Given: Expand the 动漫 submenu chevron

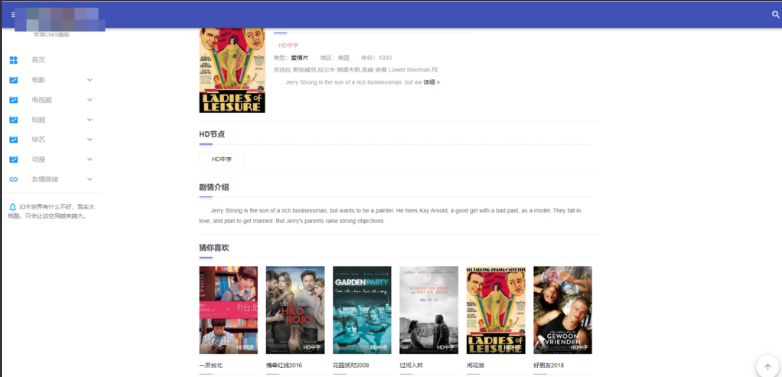Looking at the screenshot, I should 90,160.
